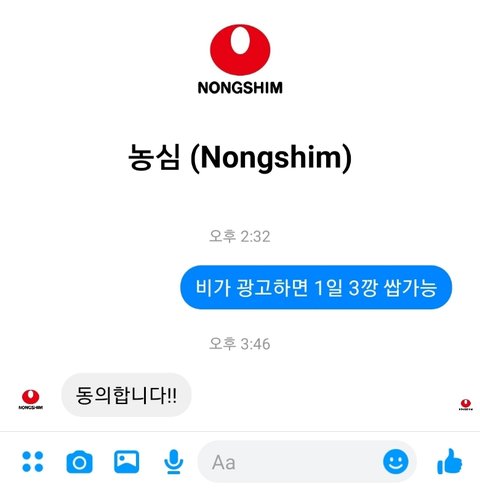Tap the blank area left of the sent bubble
This screenshot has width=480, height=492.
90,287
